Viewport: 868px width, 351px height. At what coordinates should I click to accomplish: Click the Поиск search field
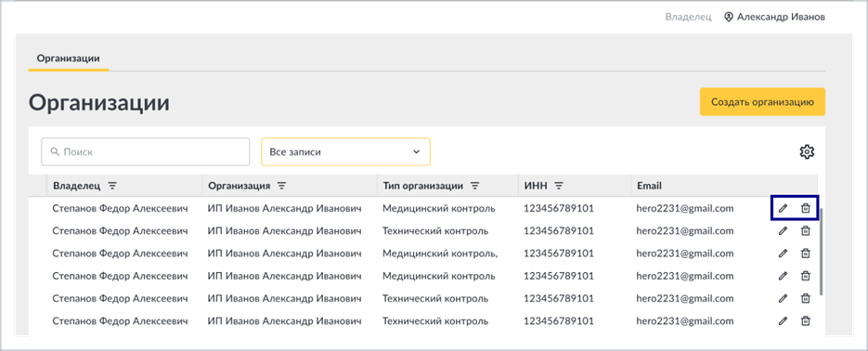coord(146,151)
